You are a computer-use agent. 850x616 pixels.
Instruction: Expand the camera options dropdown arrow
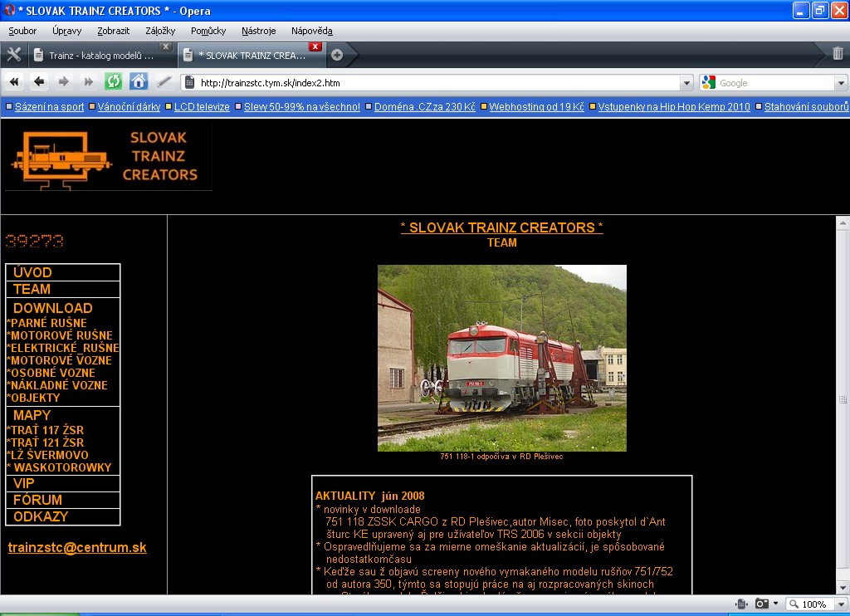(x=776, y=604)
